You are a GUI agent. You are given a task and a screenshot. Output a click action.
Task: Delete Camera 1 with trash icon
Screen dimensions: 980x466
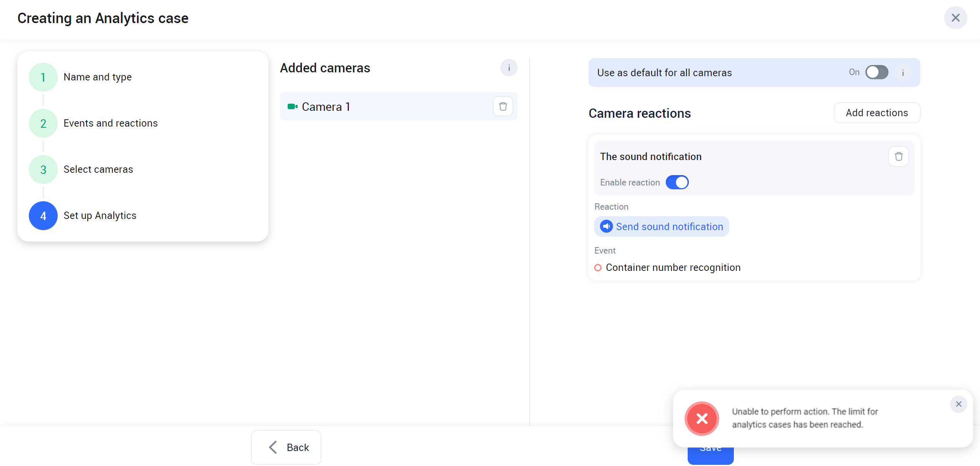tap(503, 107)
